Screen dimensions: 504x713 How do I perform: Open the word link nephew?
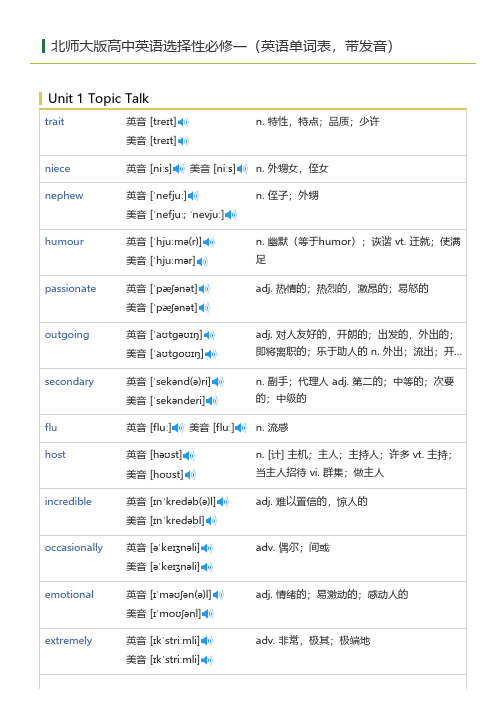[64, 196]
